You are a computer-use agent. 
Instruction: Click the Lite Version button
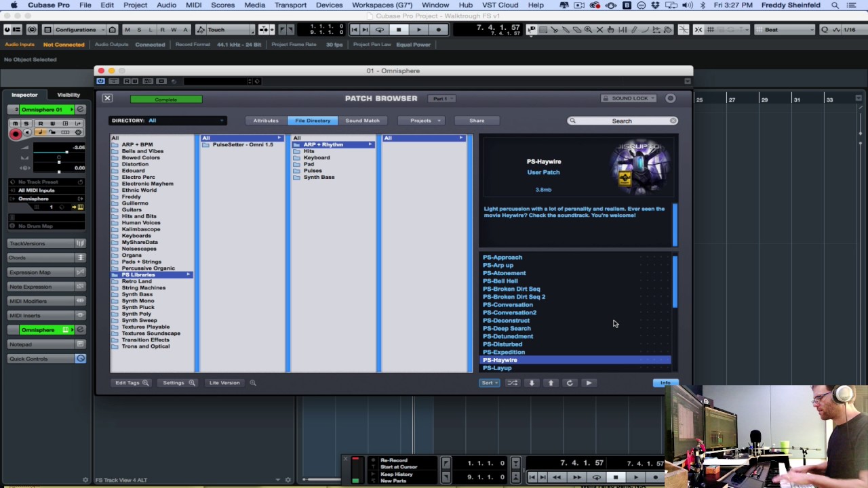pyautogui.click(x=224, y=383)
